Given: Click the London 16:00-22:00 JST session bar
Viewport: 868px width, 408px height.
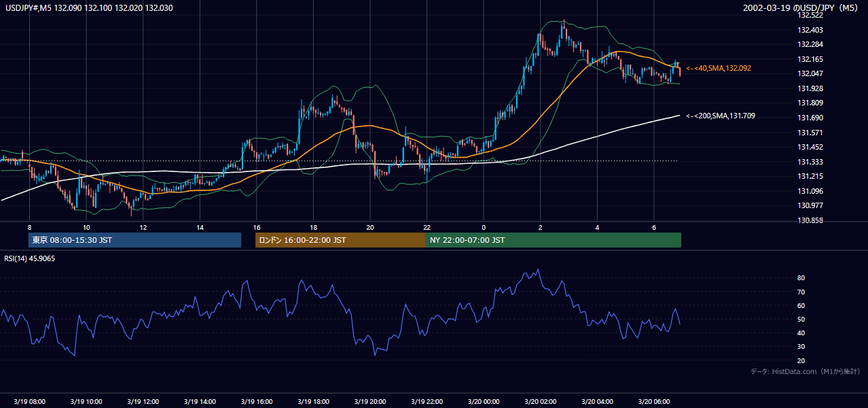Looking at the screenshot, I should [x=340, y=240].
